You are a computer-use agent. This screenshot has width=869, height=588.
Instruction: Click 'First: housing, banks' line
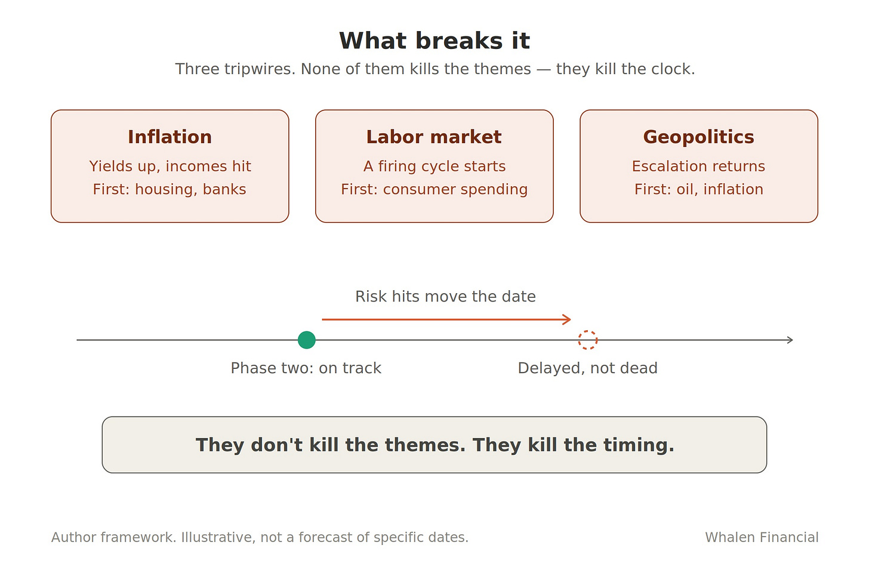point(170,189)
